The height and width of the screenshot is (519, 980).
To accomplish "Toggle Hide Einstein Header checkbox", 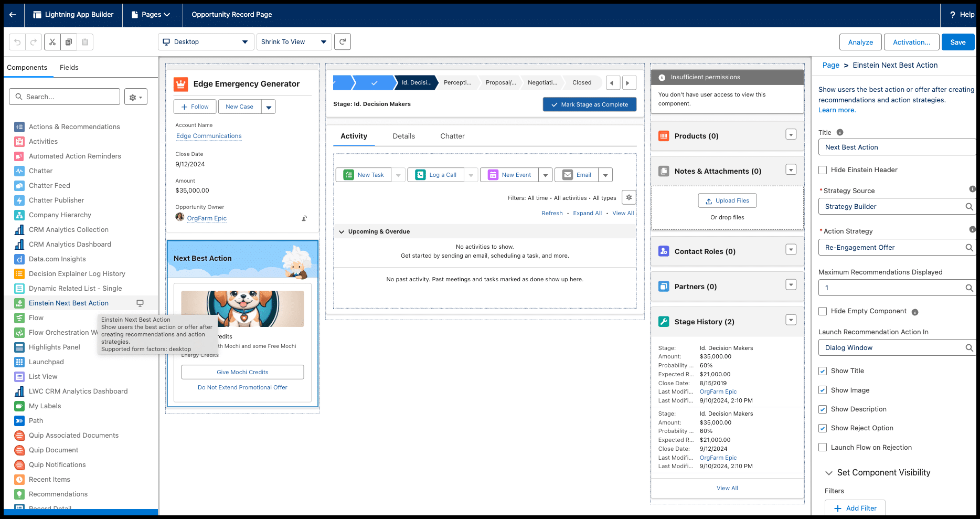I will pyautogui.click(x=823, y=170).
